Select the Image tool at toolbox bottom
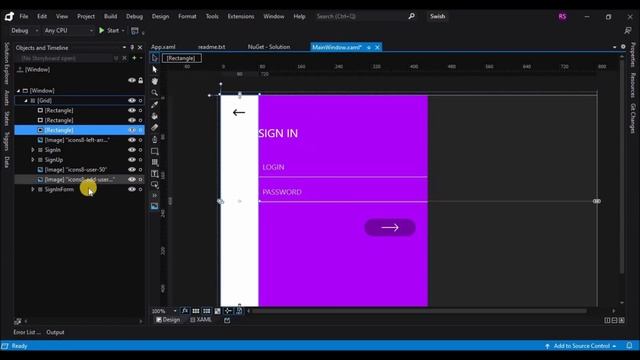 tap(155, 206)
